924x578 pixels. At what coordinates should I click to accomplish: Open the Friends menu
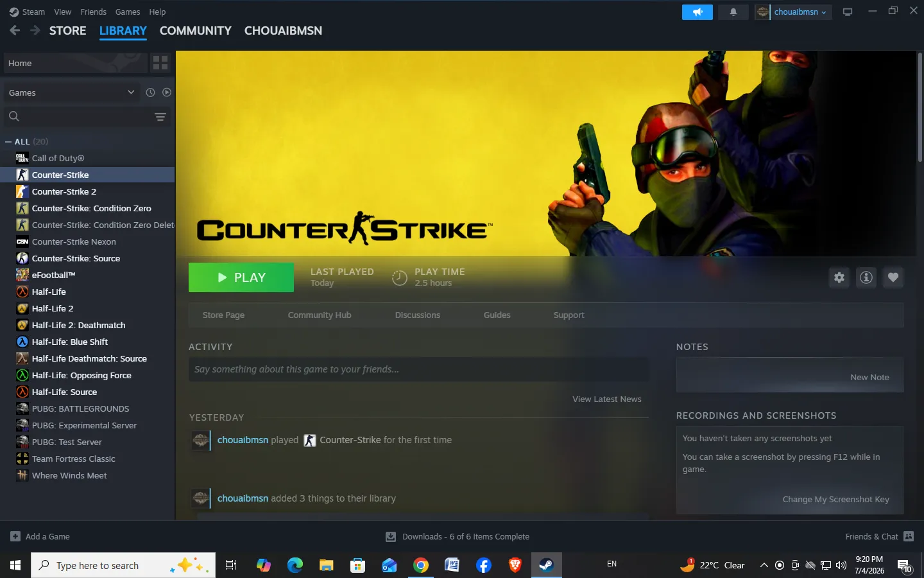point(94,12)
